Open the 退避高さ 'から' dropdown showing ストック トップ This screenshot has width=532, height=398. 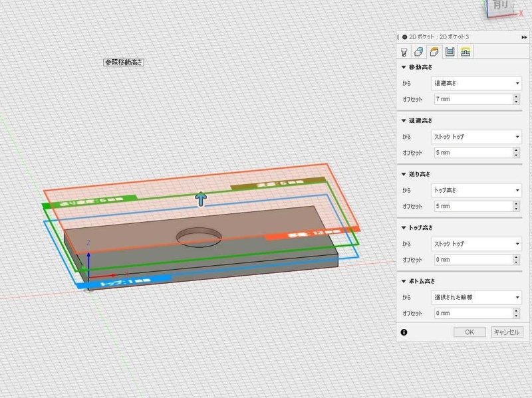(476, 137)
